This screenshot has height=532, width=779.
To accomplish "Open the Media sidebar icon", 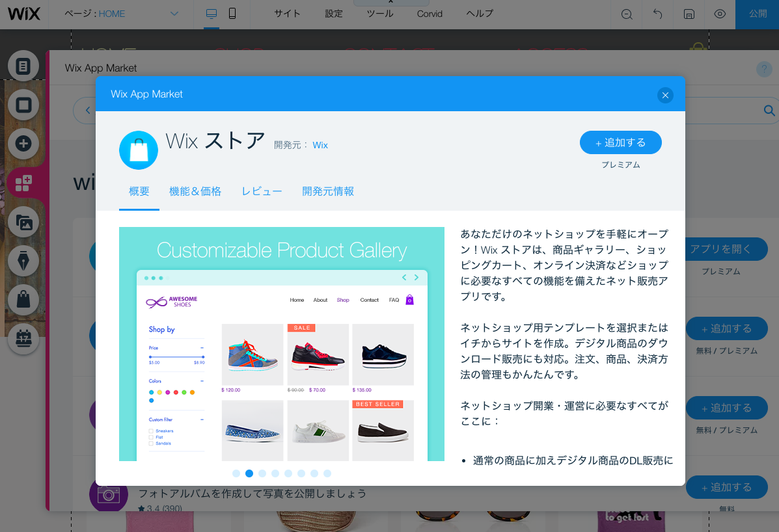I will (23, 222).
